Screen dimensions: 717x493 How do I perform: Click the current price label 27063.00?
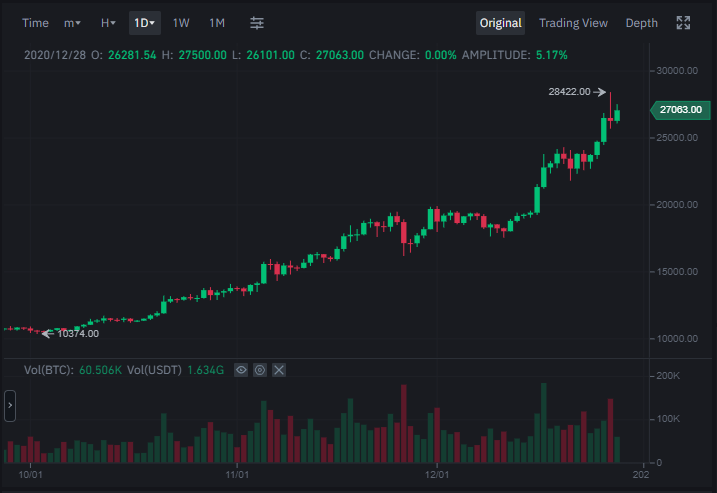click(x=680, y=110)
